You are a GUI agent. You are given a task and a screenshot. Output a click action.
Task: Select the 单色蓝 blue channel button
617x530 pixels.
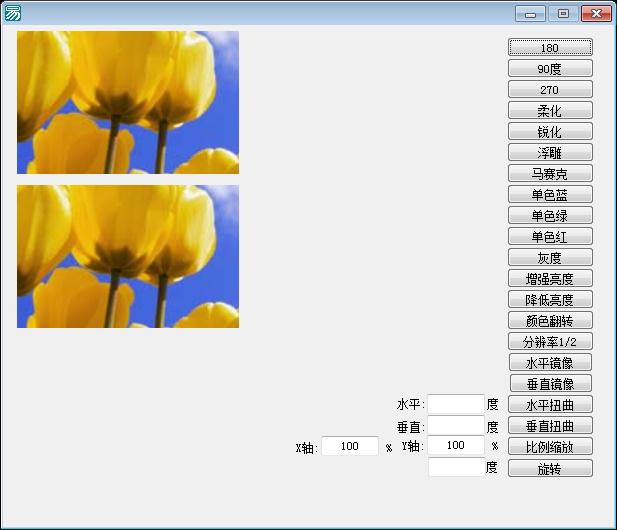[550, 194]
